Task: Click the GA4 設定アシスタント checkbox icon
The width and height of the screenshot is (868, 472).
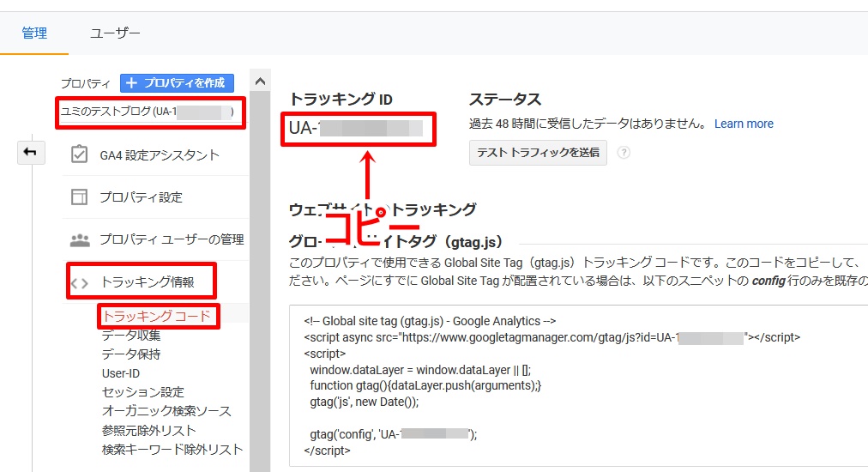Action: tap(79, 154)
